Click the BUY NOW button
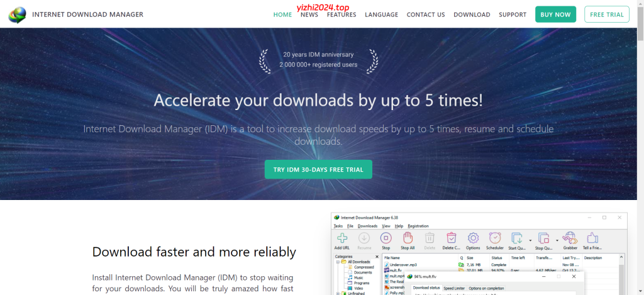The image size is (644, 295). 555,14
